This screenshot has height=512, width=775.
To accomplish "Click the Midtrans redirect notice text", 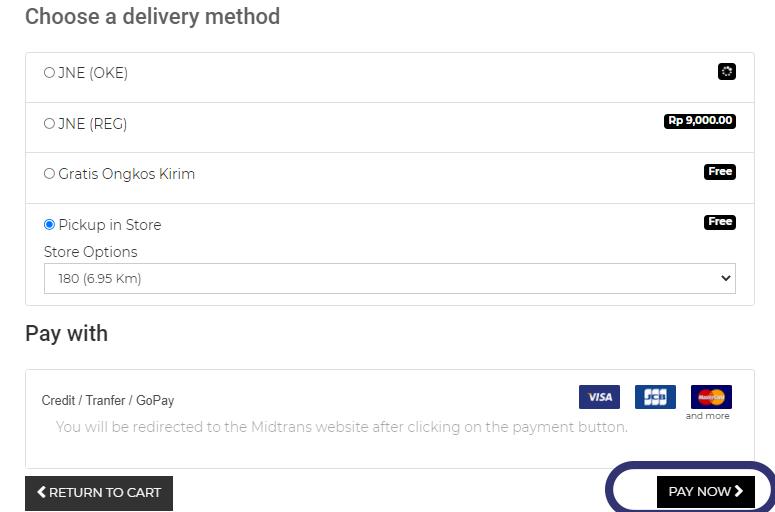I will 342,427.
